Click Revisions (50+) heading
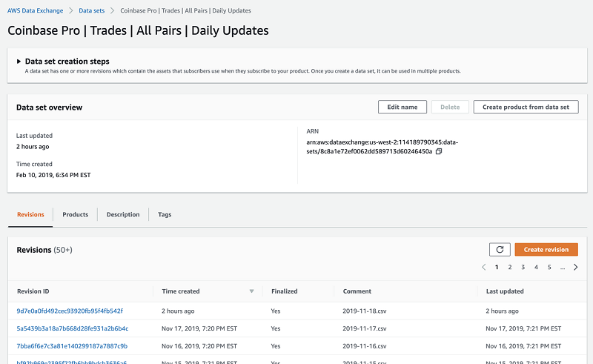 (44, 250)
